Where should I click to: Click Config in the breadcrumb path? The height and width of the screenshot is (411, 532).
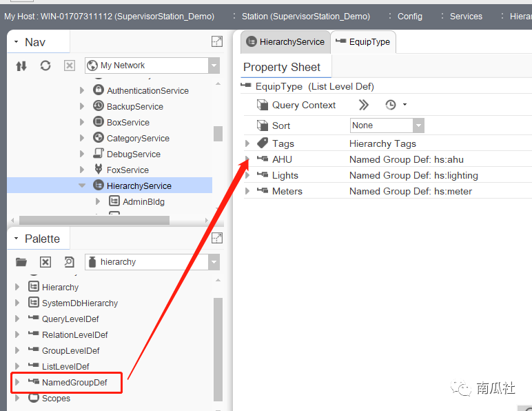pos(410,16)
